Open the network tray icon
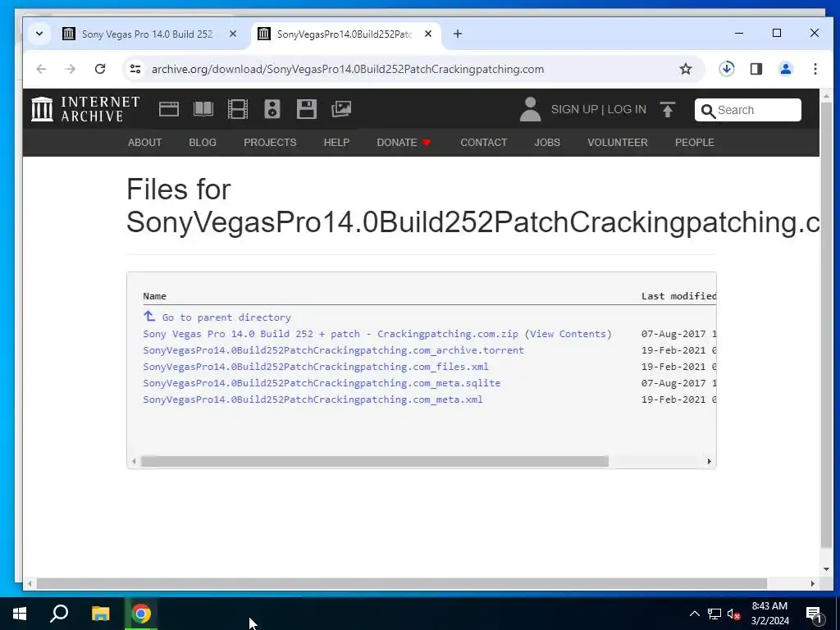 (x=714, y=614)
